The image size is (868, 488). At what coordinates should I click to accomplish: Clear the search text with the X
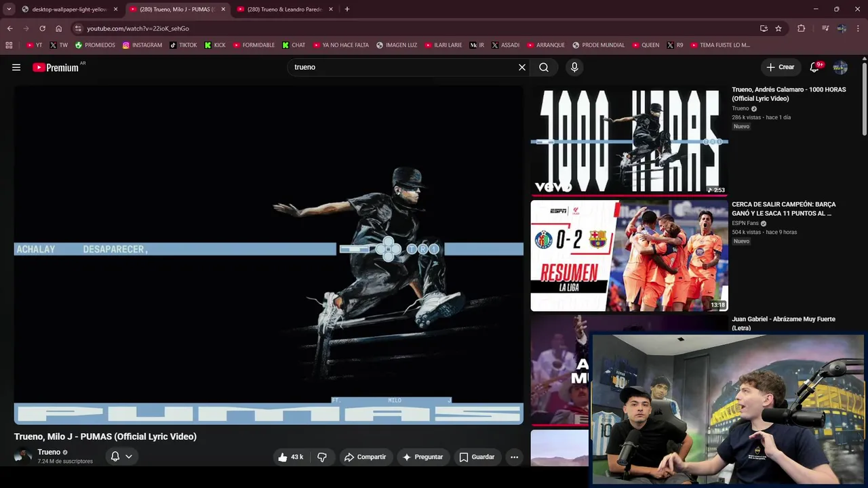pyautogui.click(x=522, y=67)
